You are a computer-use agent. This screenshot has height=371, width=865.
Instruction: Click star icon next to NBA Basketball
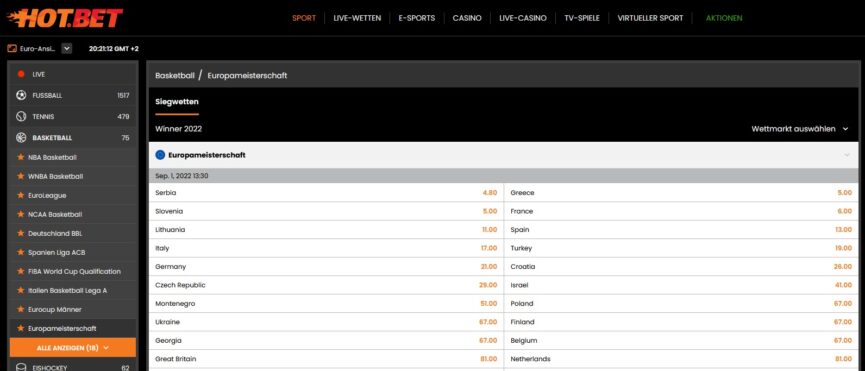(21, 157)
